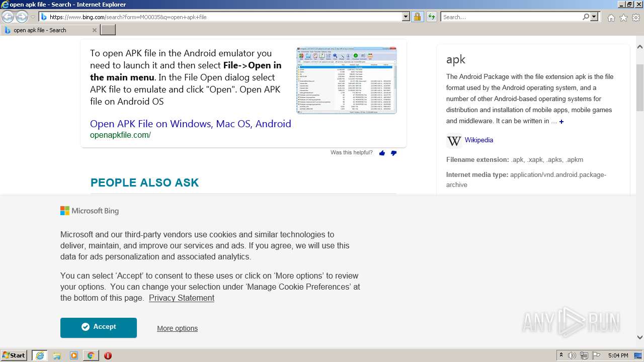Click the network tray icon
This screenshot has width=644, height=362.
(x=584, y=355)
